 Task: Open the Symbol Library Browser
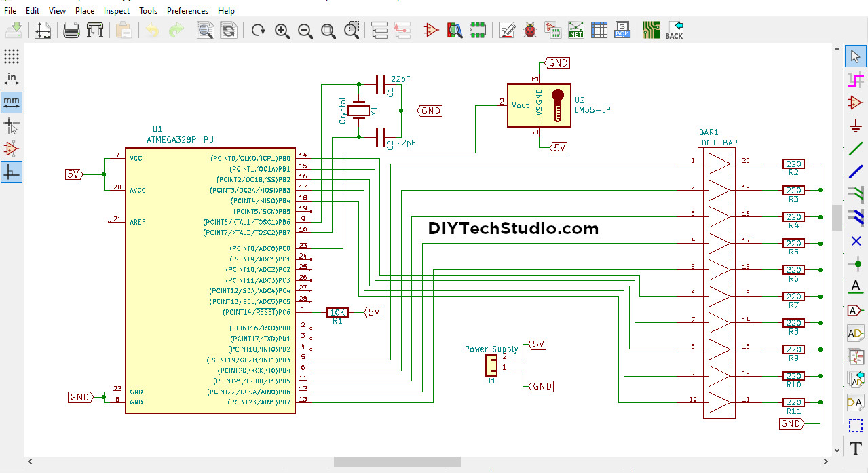coord(455,30)
